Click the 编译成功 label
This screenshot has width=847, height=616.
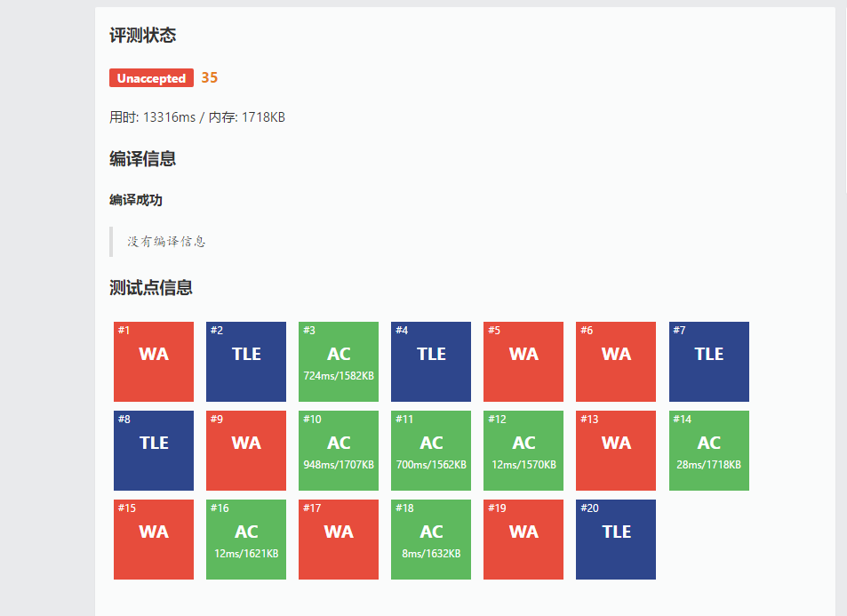[x=136, y=200]
